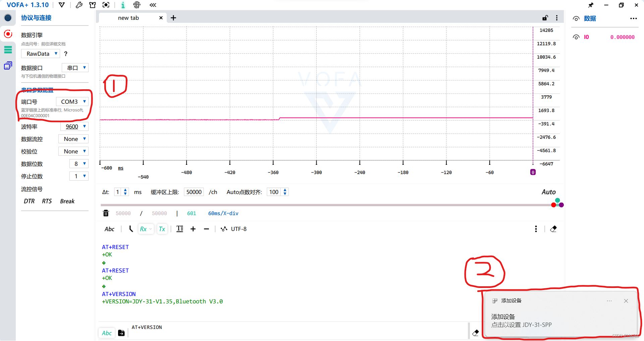
Task: Add a new tab with the plus button
Action: tap(173, 18)
